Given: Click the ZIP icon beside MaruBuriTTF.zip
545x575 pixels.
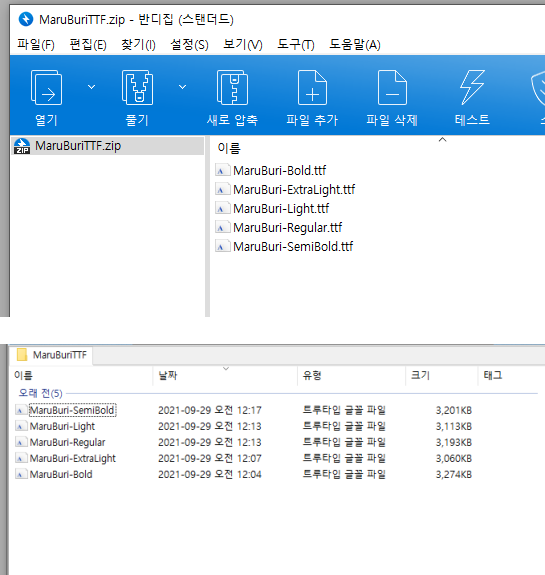Looking at the screenshot, I should click(x=22, y=146).
